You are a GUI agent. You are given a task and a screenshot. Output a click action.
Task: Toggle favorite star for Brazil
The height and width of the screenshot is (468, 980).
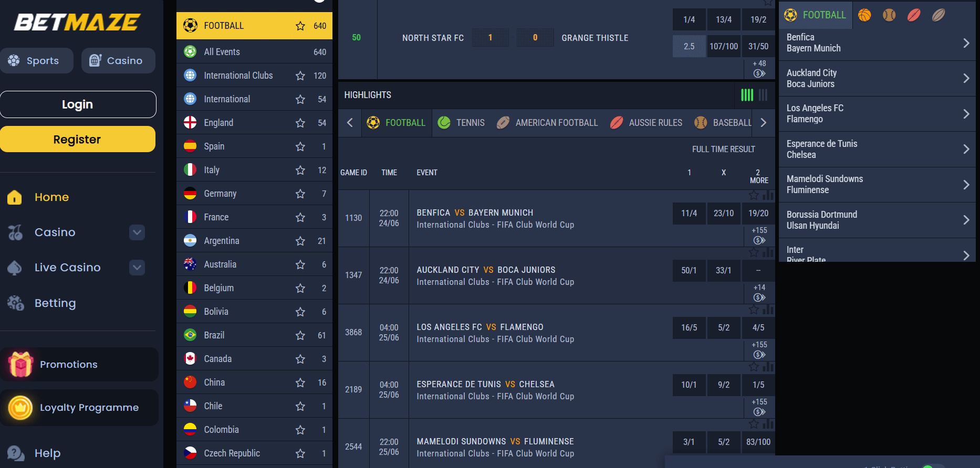pos(300,335)
